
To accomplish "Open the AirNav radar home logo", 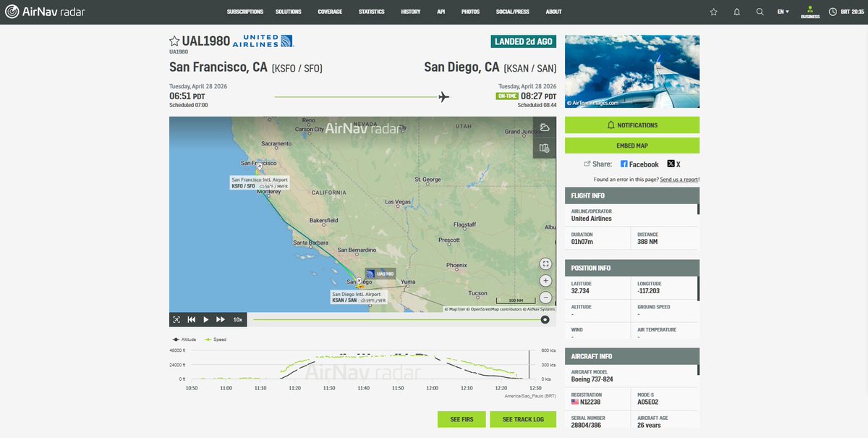I will [43, 12].
